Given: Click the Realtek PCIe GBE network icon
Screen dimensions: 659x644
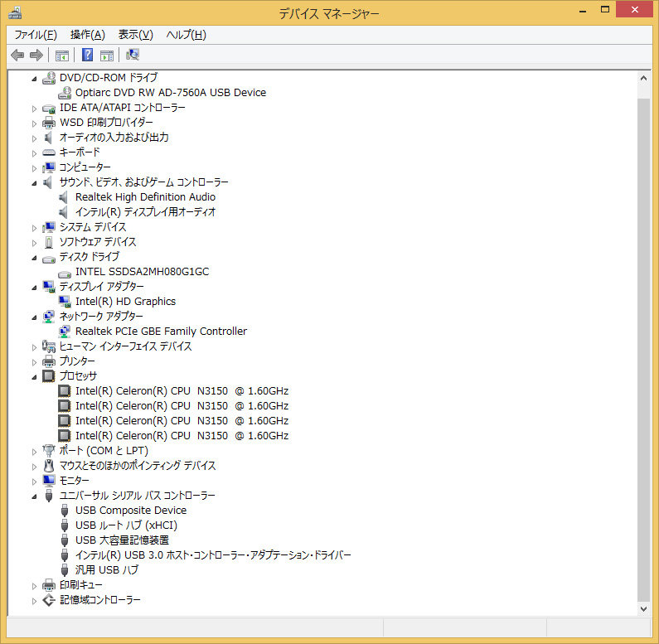Looking at the screenshot, I should coord(65,332).
